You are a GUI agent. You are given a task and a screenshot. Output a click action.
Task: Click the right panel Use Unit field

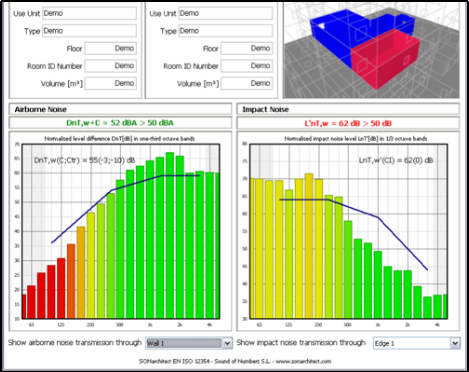[225, 13]
